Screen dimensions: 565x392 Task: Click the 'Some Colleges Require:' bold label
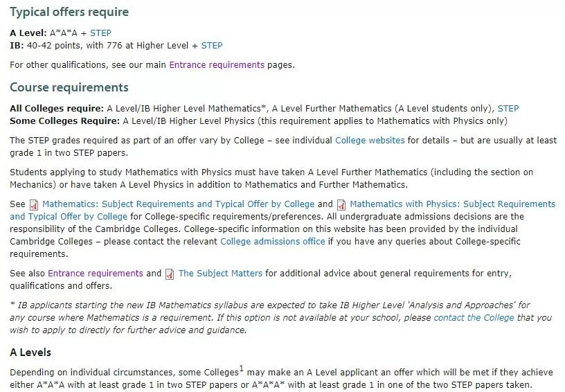pyautogui.click(x=64, y=121)
